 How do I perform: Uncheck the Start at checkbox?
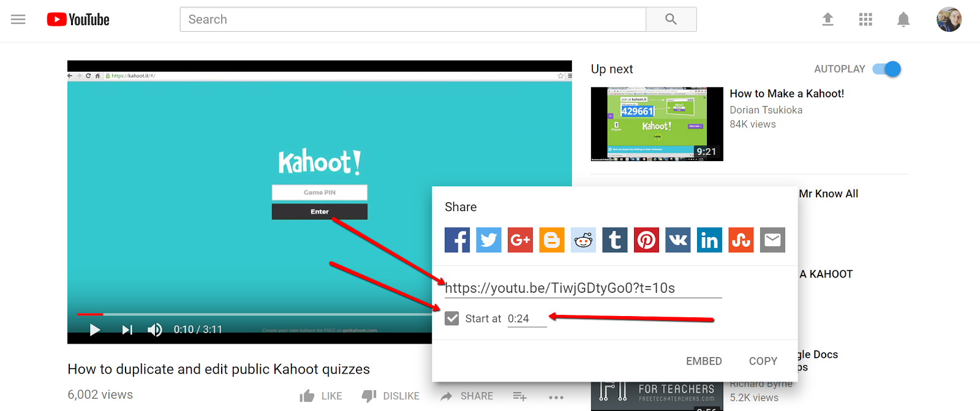tap(452, 319)
